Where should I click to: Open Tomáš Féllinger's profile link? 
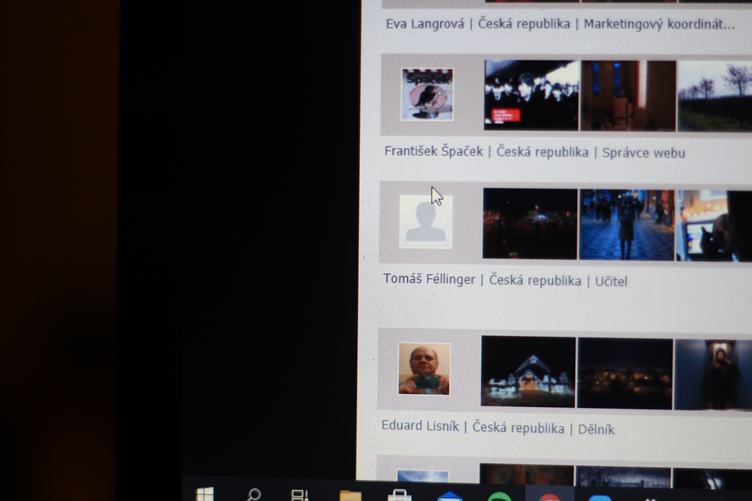pyautogui.click(x=429, y=279)
